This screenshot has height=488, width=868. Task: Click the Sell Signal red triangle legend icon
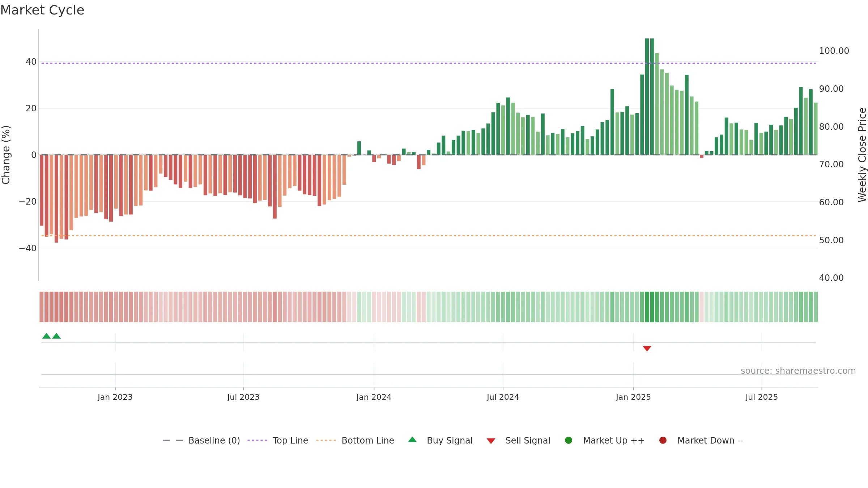(491, 441)
